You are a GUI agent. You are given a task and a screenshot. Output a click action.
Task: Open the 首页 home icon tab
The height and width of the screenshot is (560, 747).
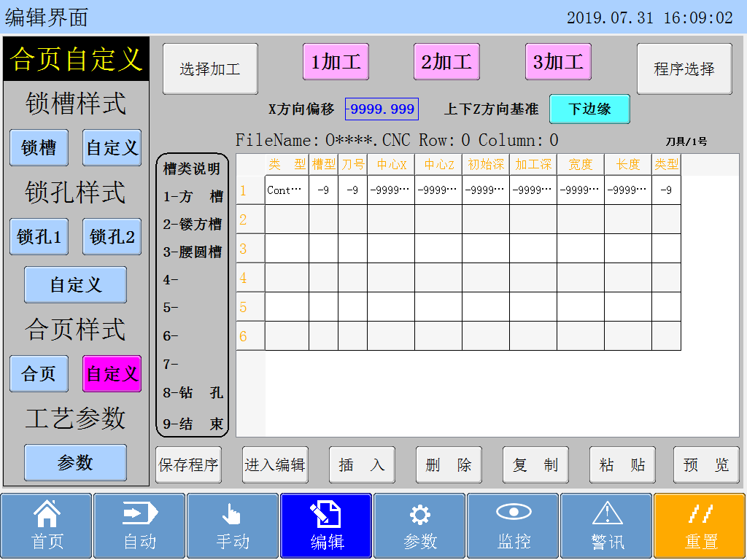46,526
